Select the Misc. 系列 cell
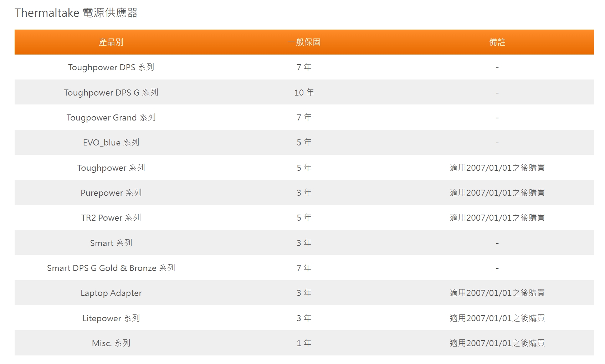 (x=111, y=343)
